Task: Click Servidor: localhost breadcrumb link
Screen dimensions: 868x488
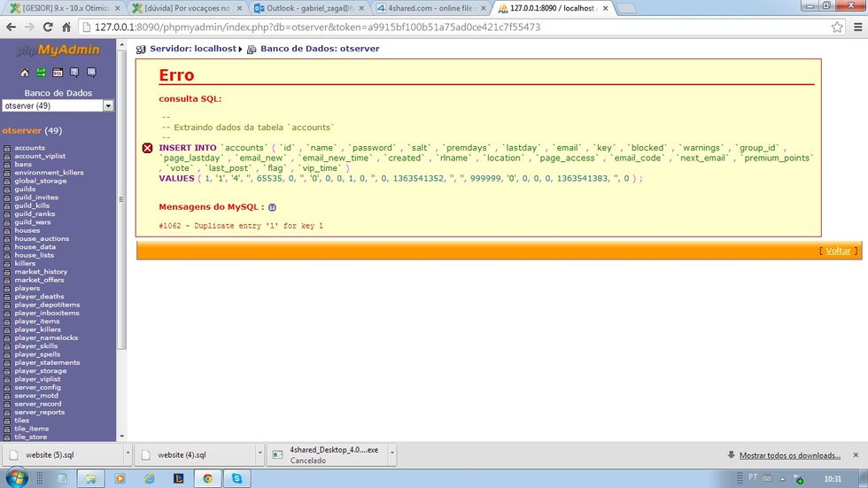Action: (193, 49)
